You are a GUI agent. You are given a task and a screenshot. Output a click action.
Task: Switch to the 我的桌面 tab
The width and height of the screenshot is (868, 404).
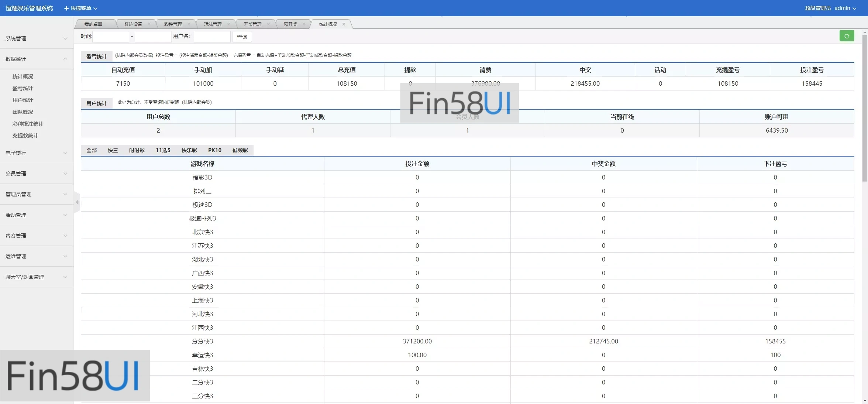click(x=94, y=24)
